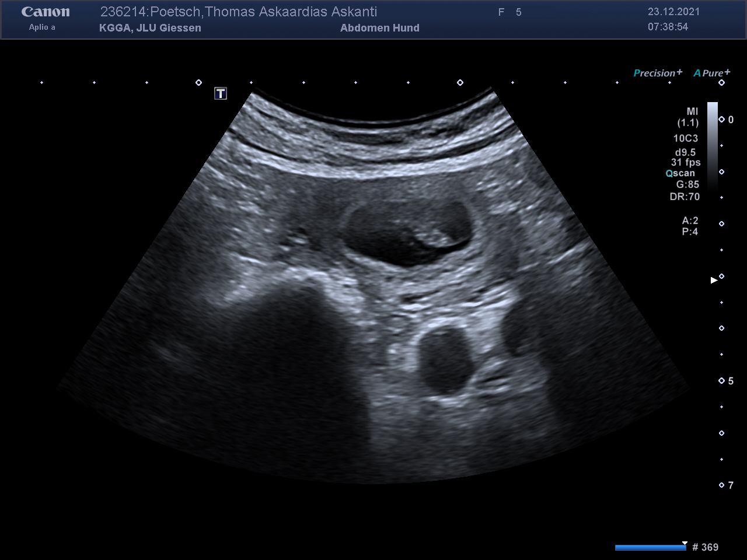Screen dimensions: 747x560
Task: Click the blue cine progress bar
Action: [x=650, y=547]
